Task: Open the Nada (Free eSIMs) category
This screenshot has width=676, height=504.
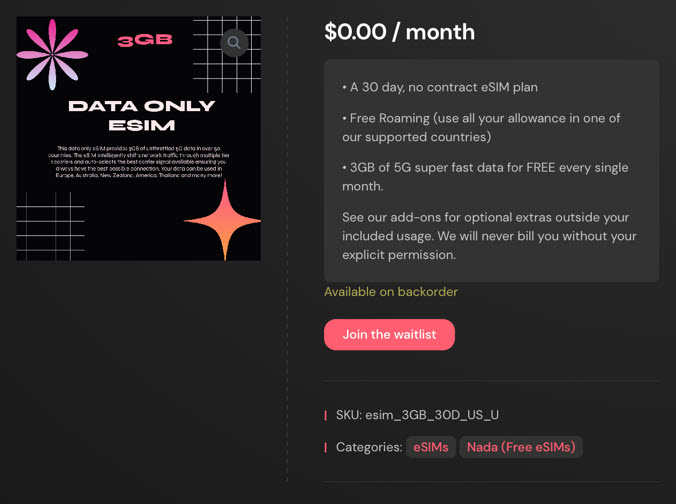Action: click(x=521, y=447)
